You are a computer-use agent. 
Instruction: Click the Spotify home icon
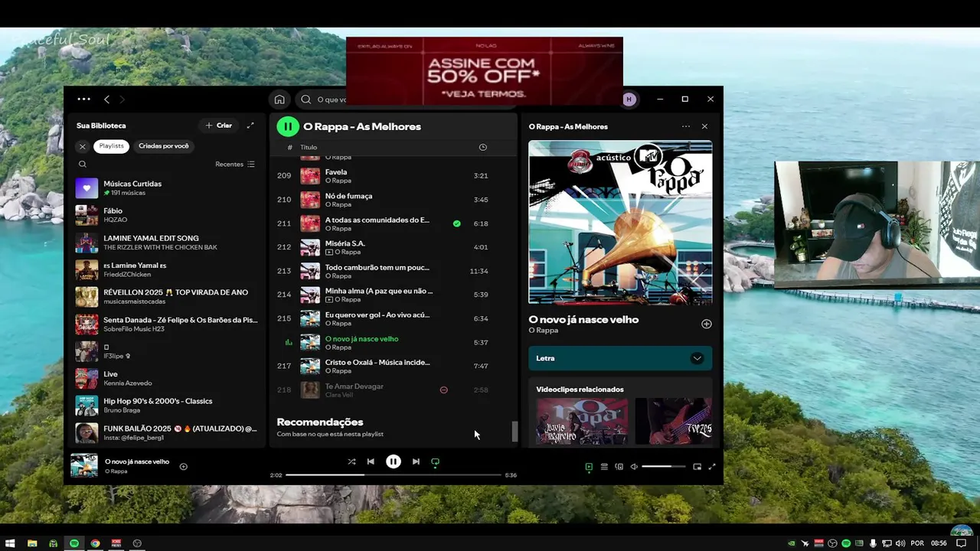pyautogui.click(x=279, y=99)
